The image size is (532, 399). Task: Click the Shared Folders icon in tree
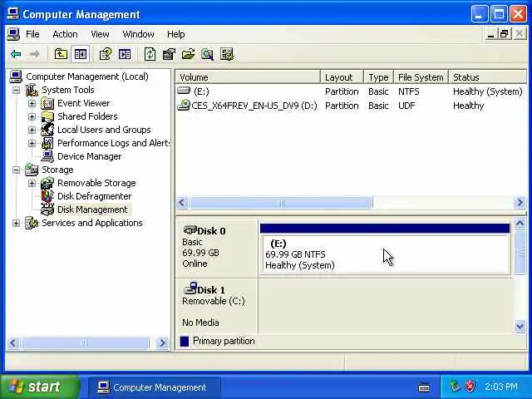[x=47, y=116]
